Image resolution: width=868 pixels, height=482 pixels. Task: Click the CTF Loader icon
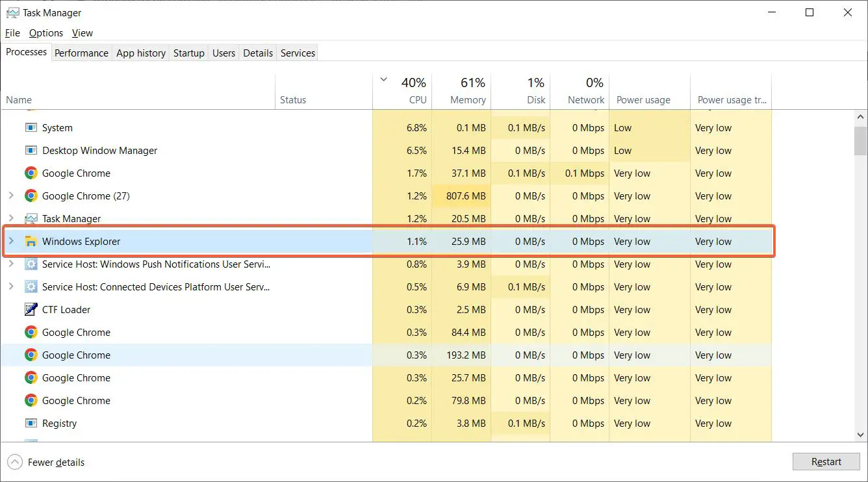(31, 310)
